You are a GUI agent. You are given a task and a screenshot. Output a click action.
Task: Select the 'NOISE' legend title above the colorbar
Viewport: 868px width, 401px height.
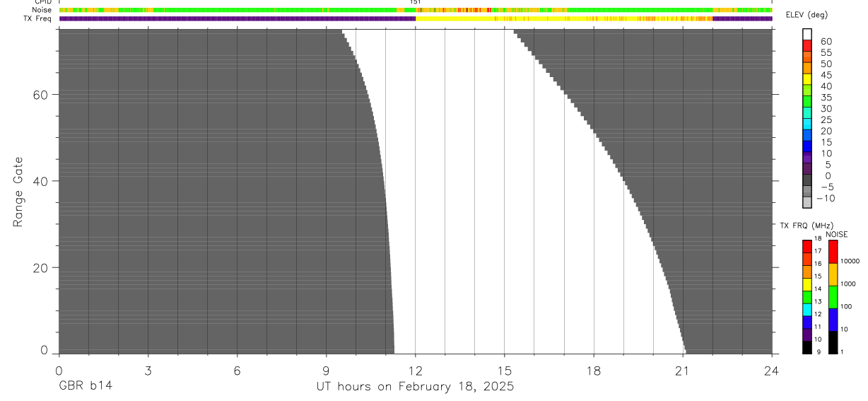[837, 234]
